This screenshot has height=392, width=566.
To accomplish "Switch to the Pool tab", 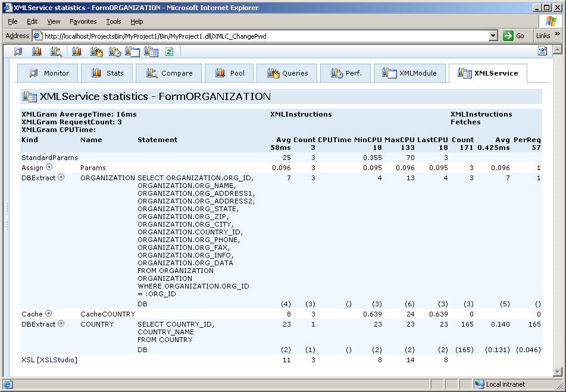I will (x=229, y=73).
